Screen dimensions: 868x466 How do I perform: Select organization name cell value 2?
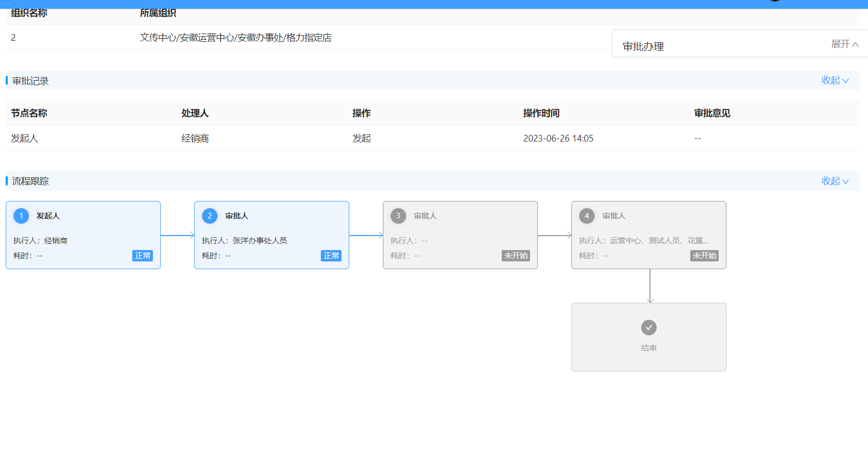[13, 38]
